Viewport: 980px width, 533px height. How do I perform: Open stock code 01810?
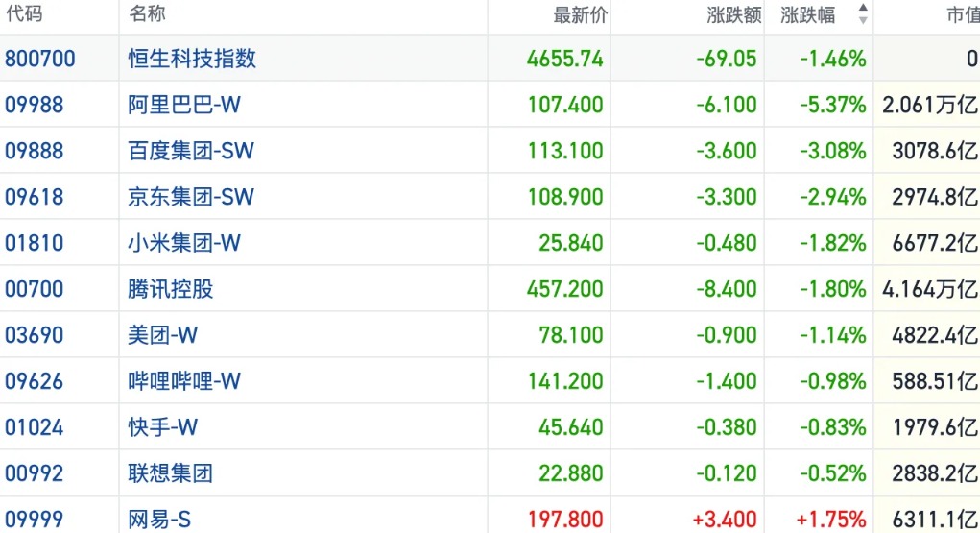coord(34,243)
